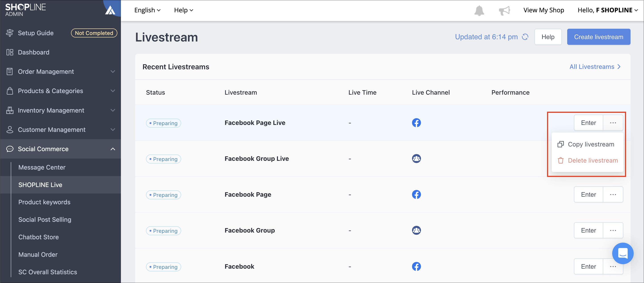Click the Facebook channel icon in Facebook row
644x283 pixels.
pyautogui.click(x=416, y=266)
